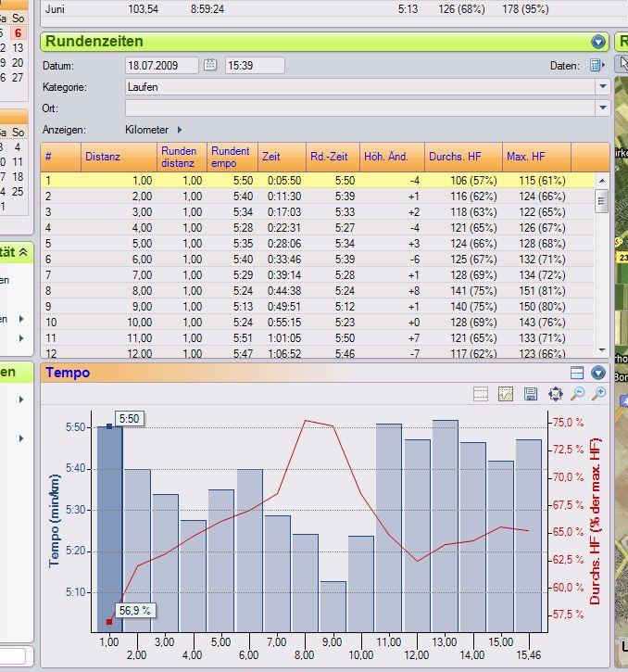Toggle chart grid lines icon

(481, 393)
